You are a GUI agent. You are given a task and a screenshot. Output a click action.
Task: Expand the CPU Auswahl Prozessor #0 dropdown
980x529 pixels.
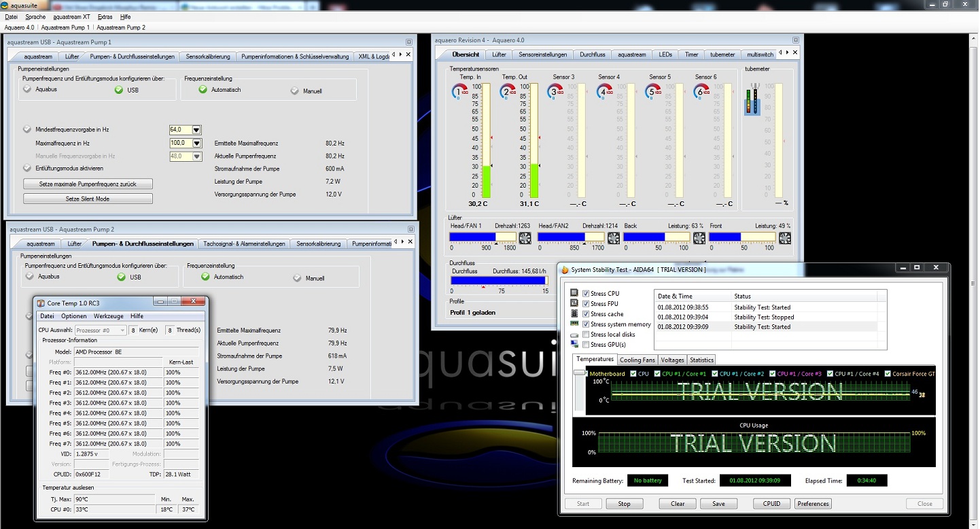click(123, 330)
